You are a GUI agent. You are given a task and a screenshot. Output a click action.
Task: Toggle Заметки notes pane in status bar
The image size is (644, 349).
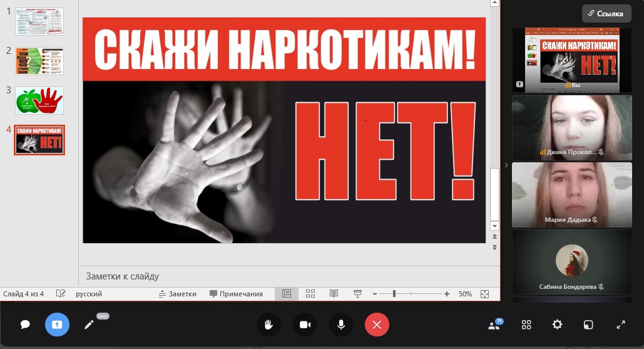(x=178, y=294)
